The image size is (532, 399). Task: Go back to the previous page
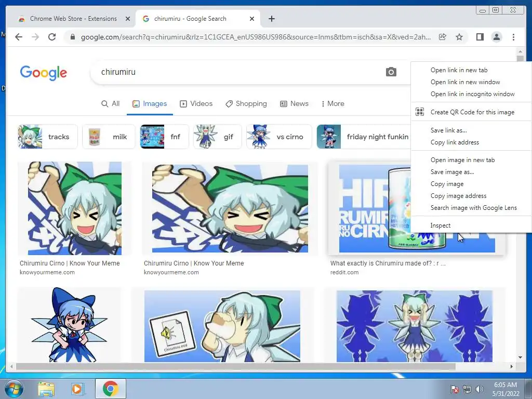(x=19, y=37)
